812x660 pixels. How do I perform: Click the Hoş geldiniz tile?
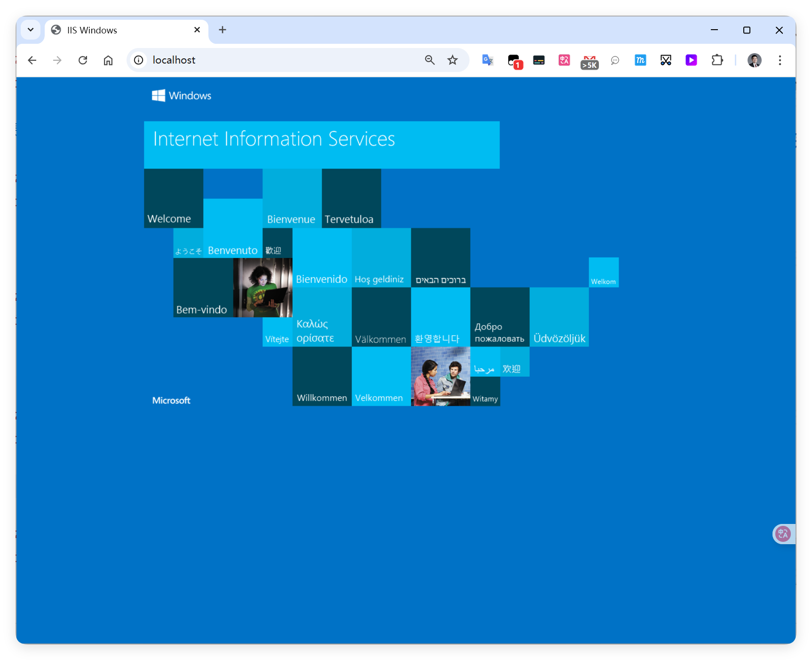pos(381,258)
